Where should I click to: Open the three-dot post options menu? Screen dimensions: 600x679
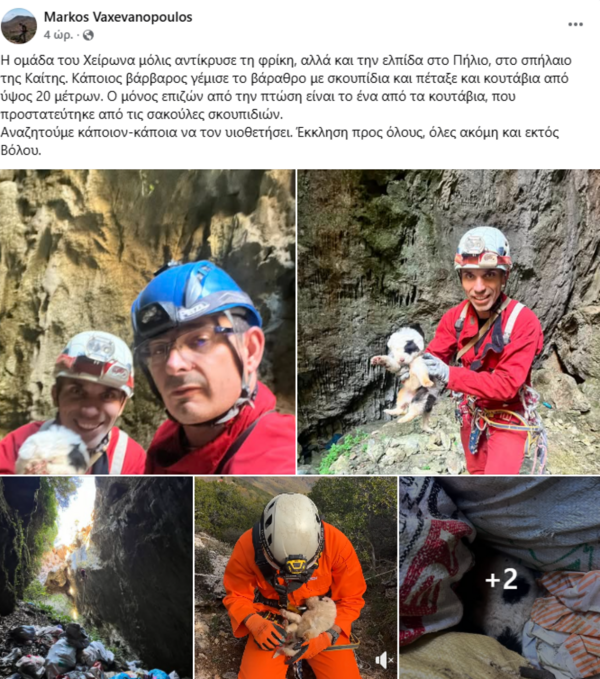[575, 24]
